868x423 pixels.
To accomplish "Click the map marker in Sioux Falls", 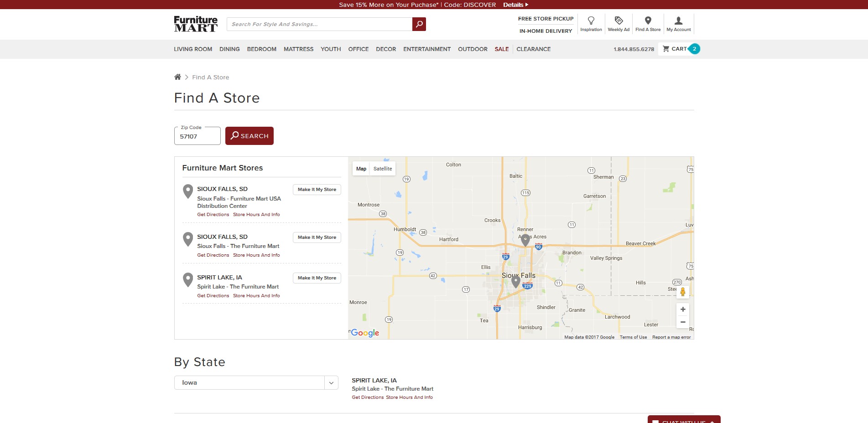I will 516,282.
